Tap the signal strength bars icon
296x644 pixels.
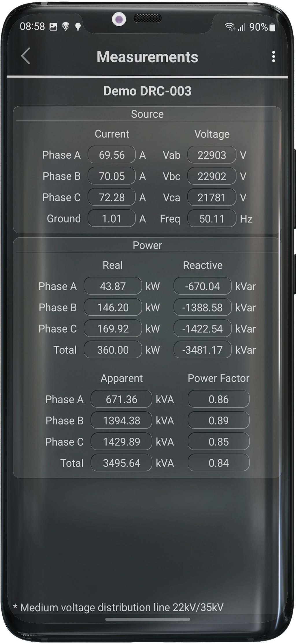pos(241,27)
